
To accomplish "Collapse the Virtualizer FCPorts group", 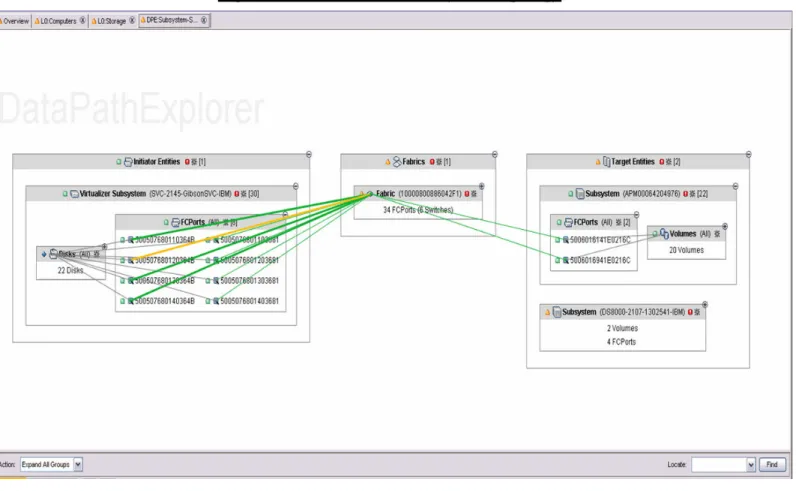I will tap(285, 215).
